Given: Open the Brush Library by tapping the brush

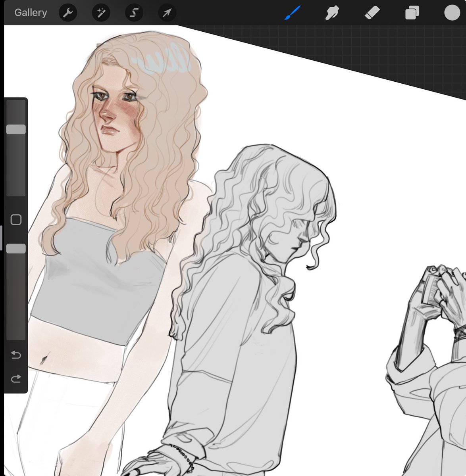Looking at the screenshot, I should click(x=291, y=12).
